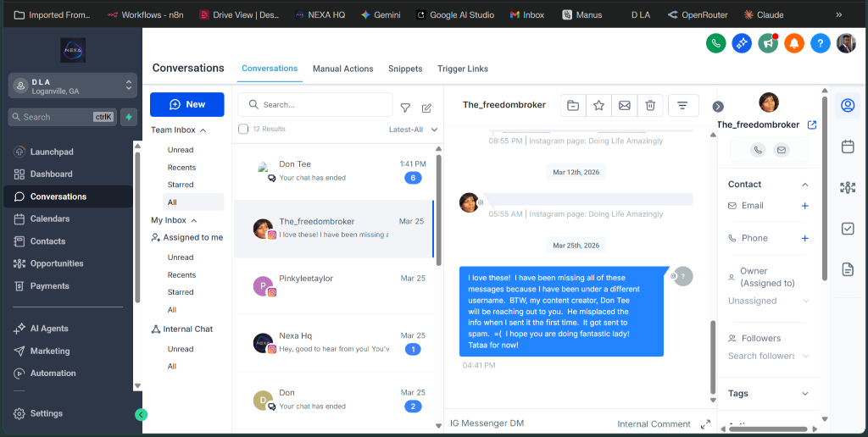Open contact in new tab icon
This screenshot has width=868, height=437.
(812, 125)
